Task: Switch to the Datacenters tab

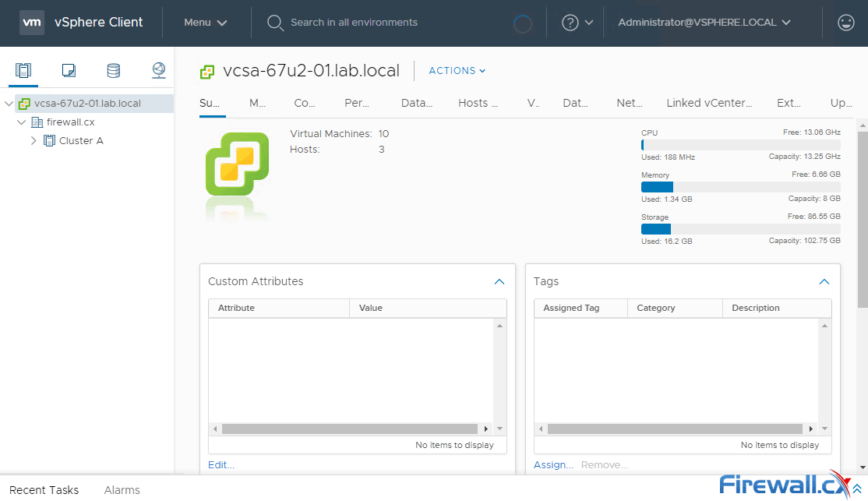Action: (x=417, y=104)
